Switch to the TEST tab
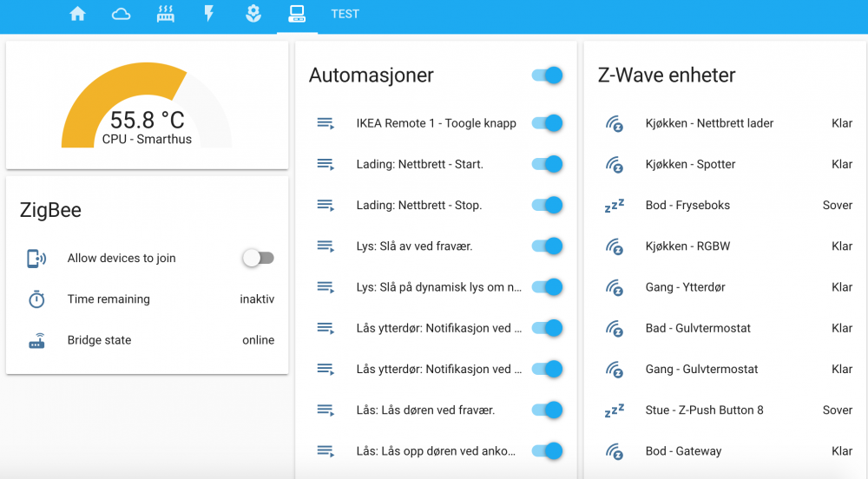 click(345, 14)
